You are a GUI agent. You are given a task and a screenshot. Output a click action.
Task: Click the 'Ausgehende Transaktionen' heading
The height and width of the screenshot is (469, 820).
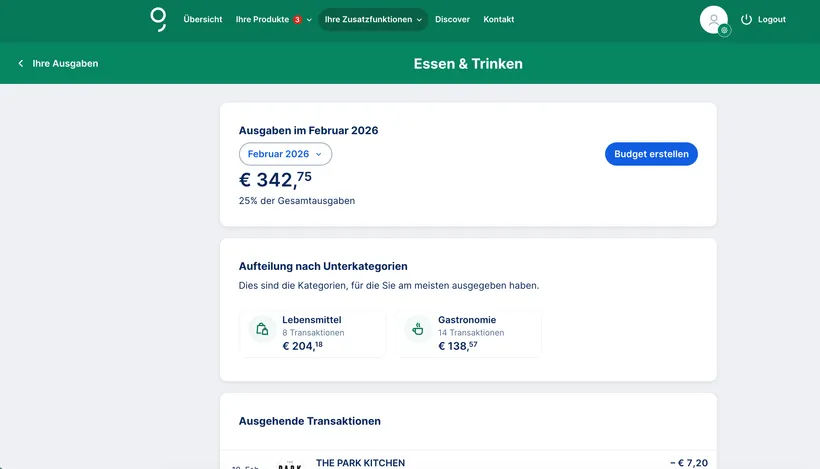tap(310, 421)
